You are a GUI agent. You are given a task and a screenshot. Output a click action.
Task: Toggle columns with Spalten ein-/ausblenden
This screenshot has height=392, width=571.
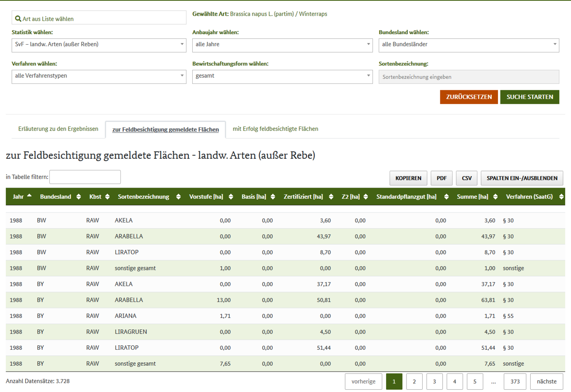522,178
